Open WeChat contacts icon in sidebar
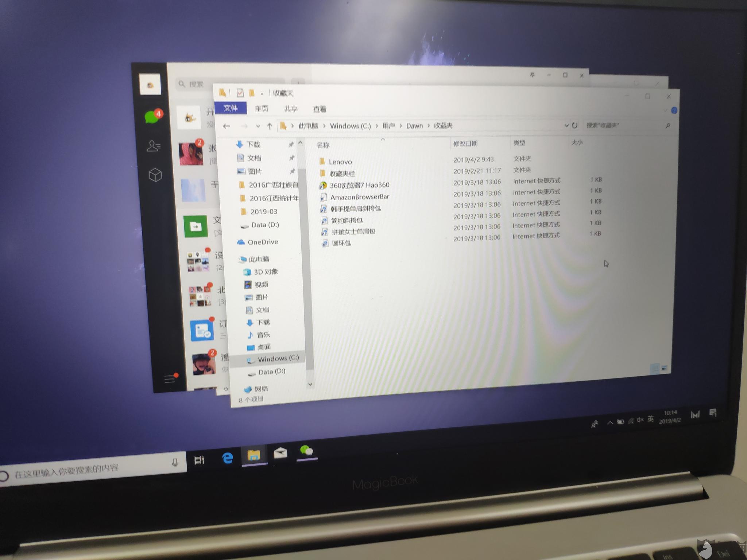Viewport: 747px width, 560px height. pyautogui.click(x=154, y=146)
